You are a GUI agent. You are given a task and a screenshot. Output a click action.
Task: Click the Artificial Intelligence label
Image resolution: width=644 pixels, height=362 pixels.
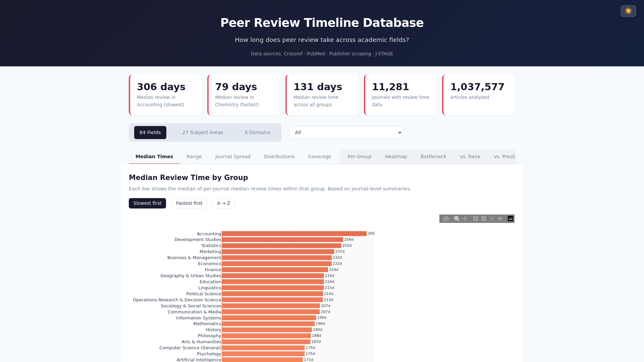coord(199,360)
